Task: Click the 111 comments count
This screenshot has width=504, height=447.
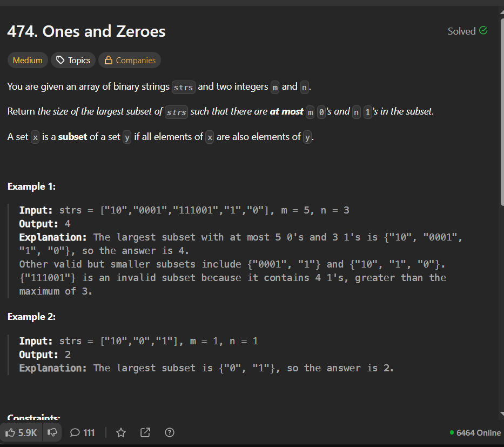Action: [89, 433]
